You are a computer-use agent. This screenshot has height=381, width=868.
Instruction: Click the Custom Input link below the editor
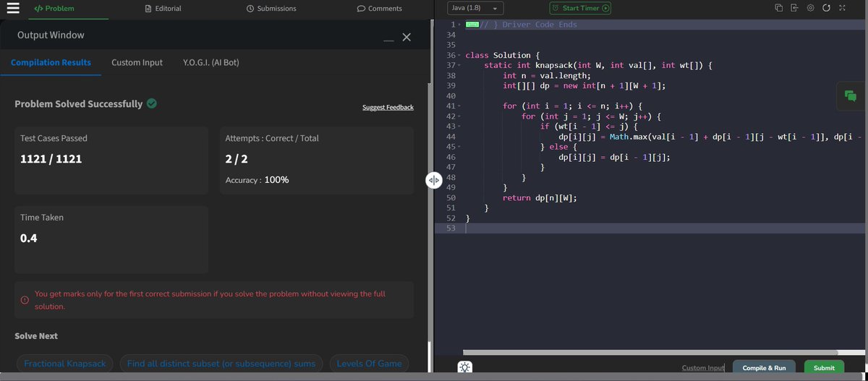tap(703, 368)
